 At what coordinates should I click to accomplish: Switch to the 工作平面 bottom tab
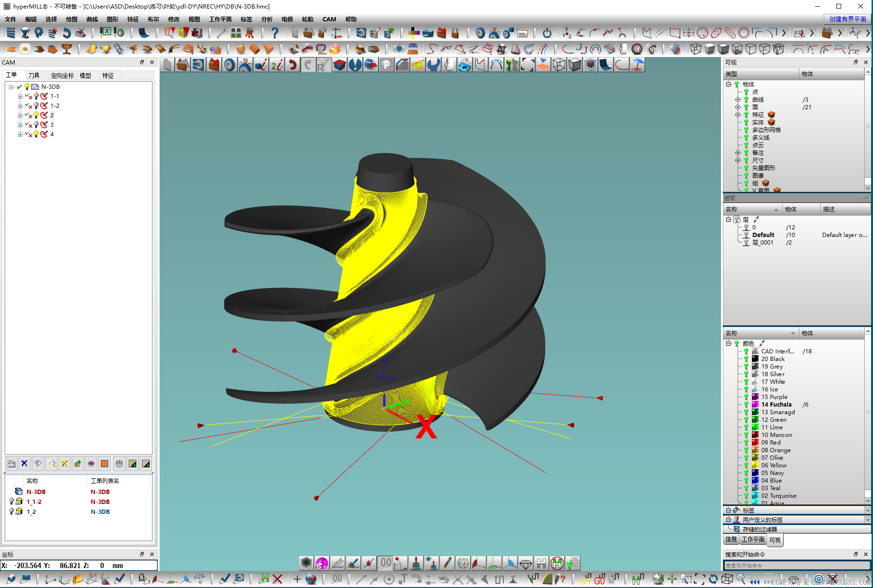pyautogui.click(x=753, y=540)
